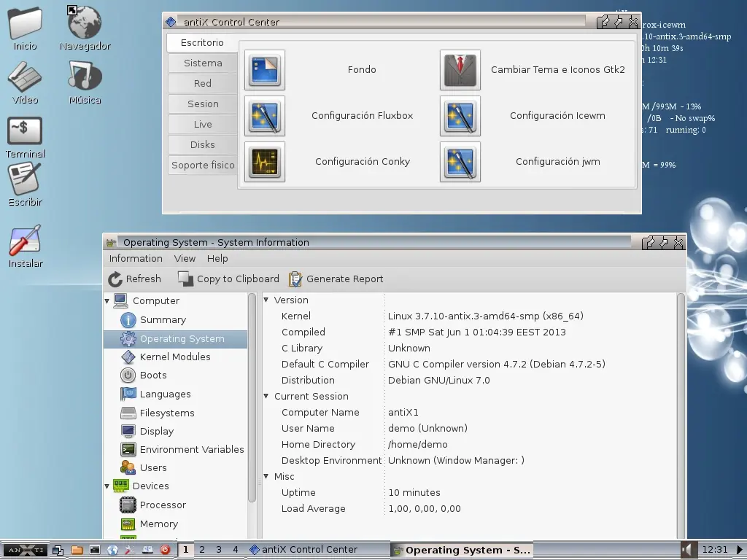Open terminal from the taskbar icon

tap(95, 550)
